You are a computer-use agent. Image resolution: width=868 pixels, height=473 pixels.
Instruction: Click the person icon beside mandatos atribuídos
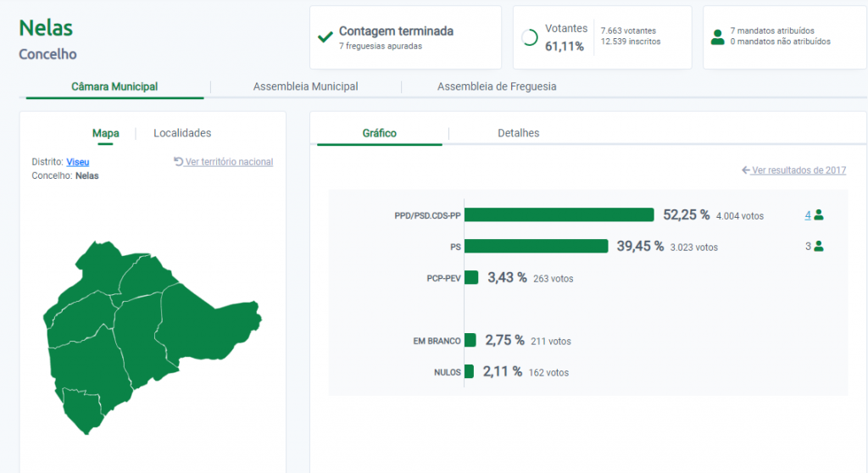(x=718, y=37)
